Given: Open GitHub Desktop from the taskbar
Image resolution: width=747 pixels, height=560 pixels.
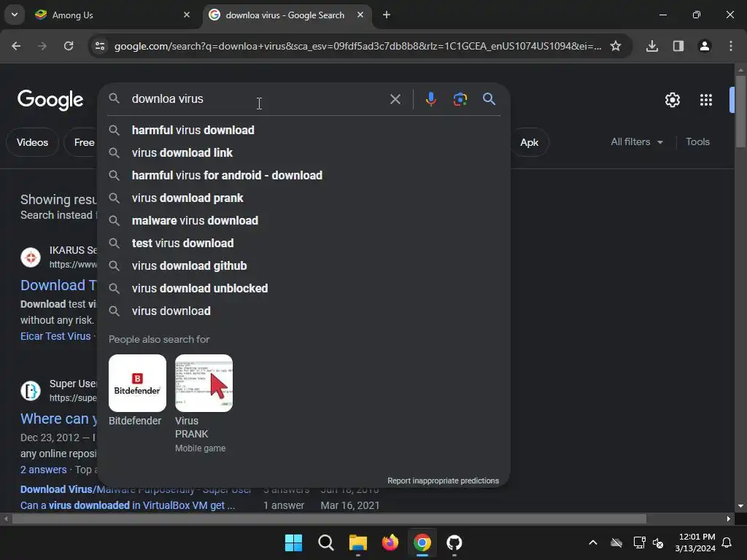Looking at the screenshot, I should click(454, 542).
